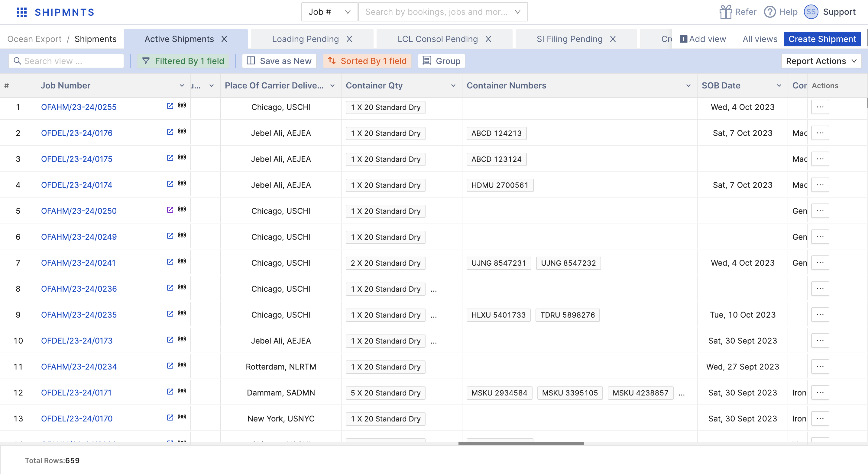The width and height of the screenshot is (868, 474).
Task: Click tracking signal icon for OFAHM/23-24/0255
Action: click(x=182, y=105)
